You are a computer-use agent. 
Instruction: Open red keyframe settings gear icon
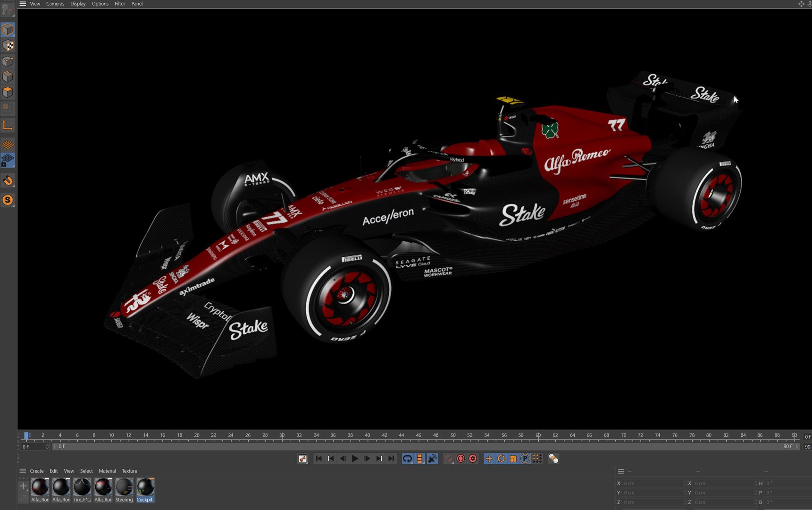[473, 459]
